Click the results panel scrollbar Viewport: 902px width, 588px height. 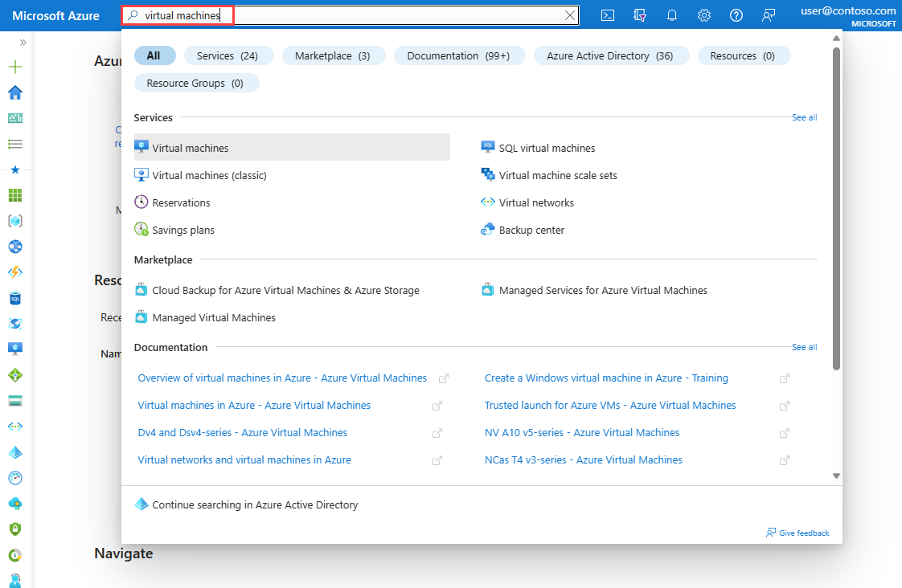[836, 209]
